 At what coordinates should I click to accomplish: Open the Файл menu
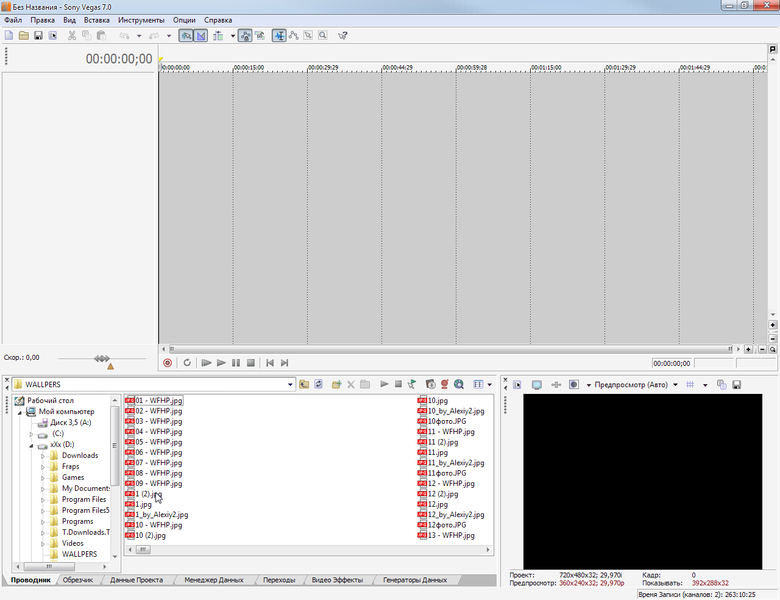pyautogui.click(x=13, y=20)
